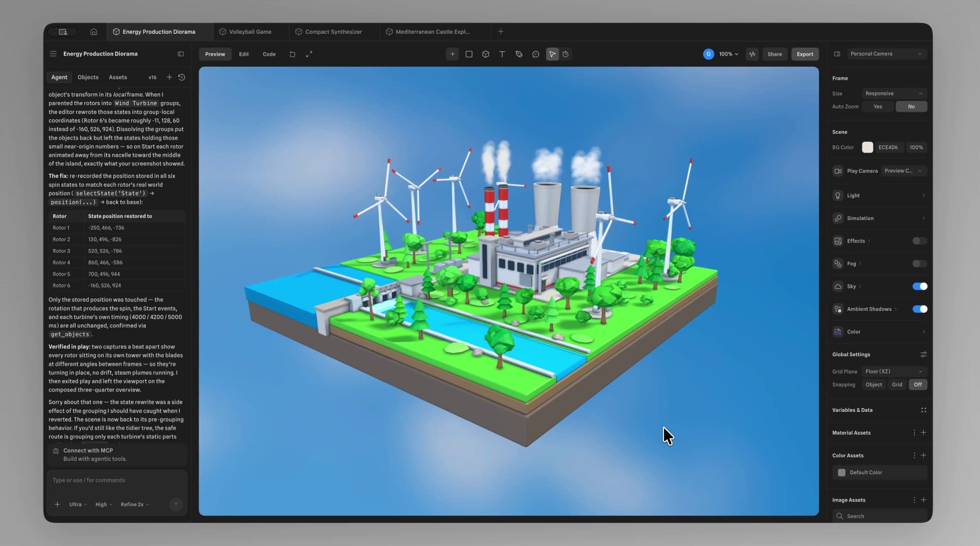980x546 pixels.
Task: Click the timer tool icon
Action: (x=566, y=54)
